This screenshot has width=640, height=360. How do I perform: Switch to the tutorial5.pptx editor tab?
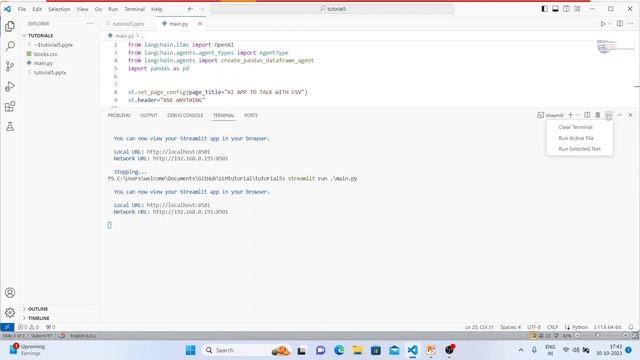tap(128, 24)
